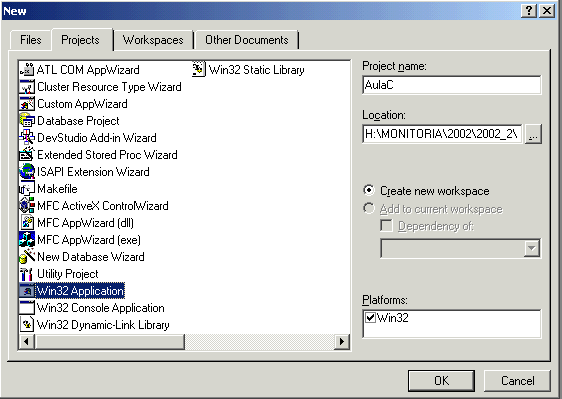The height and width of the screenshot is (399, 562).
Task: Select the Win32 Application icon
Action: pos(27,290)
